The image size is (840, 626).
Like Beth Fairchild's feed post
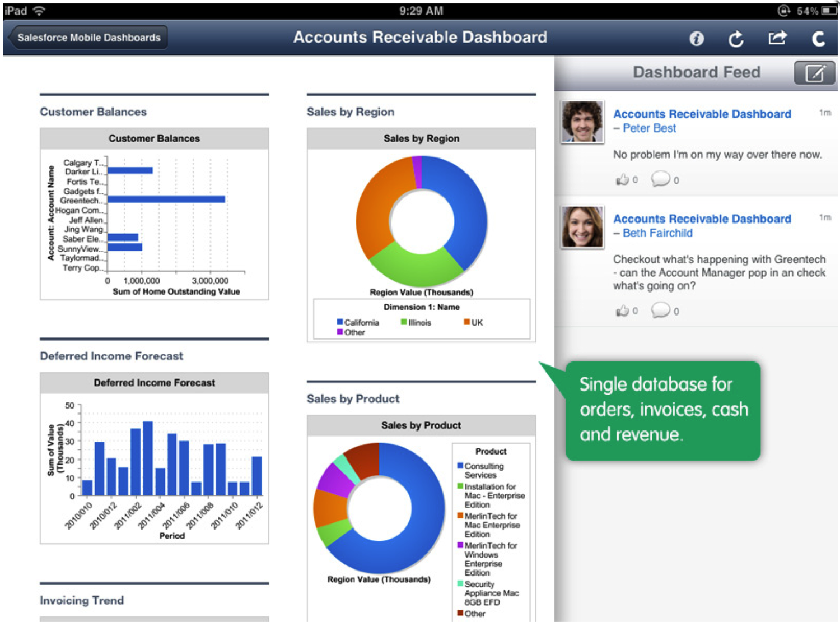tap(622, 311)
